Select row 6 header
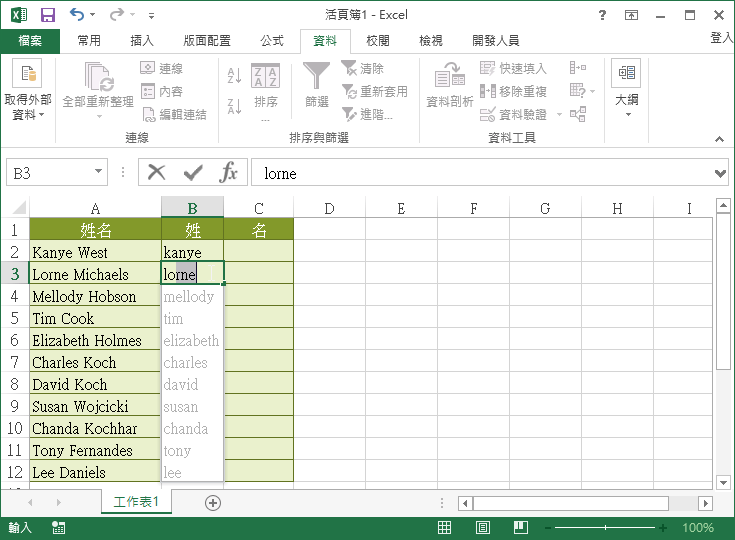 coord(15,340)
